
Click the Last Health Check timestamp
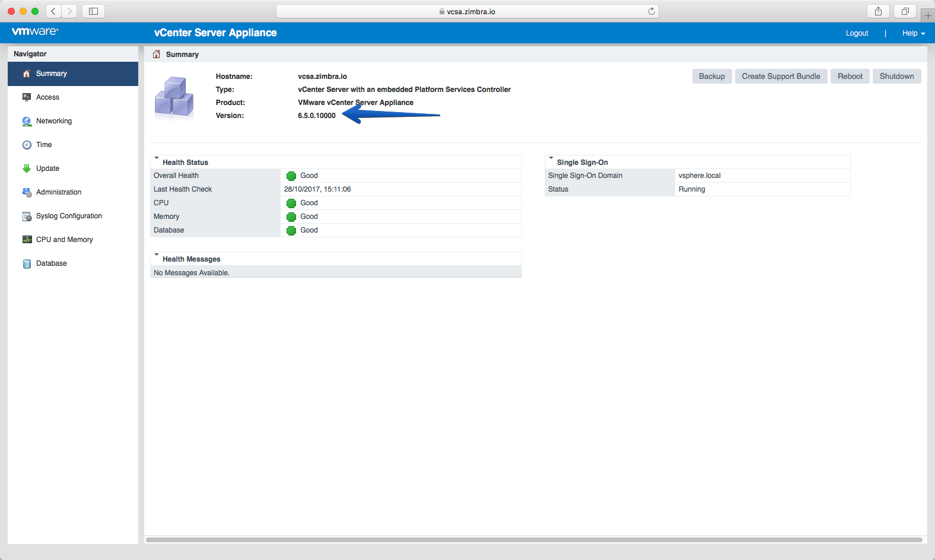tap(317, 189)
